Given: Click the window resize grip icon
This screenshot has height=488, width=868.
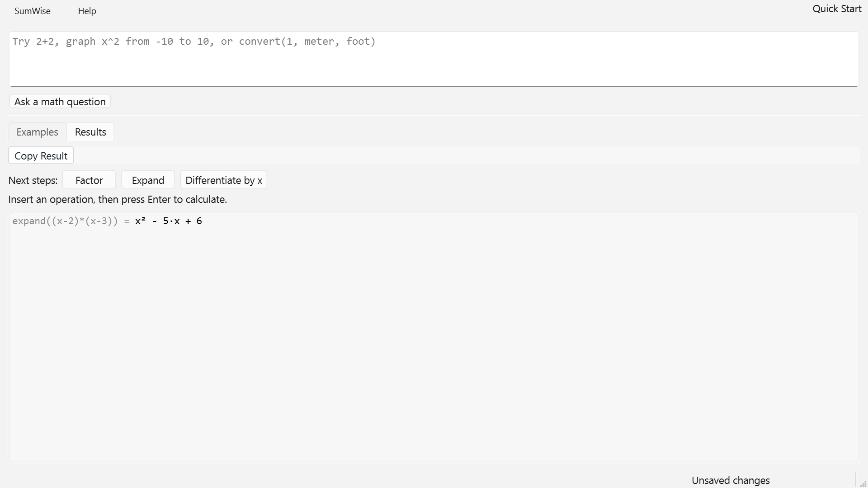Looking at the screenshot, I should (x=863, y=483).
